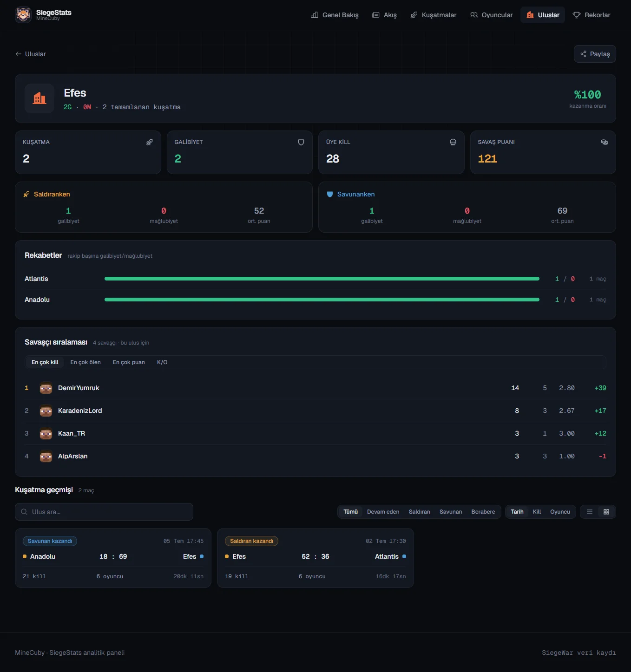Open Kuşatmalar in top navigation
The image size is (631, 672).
click(434, 15)
